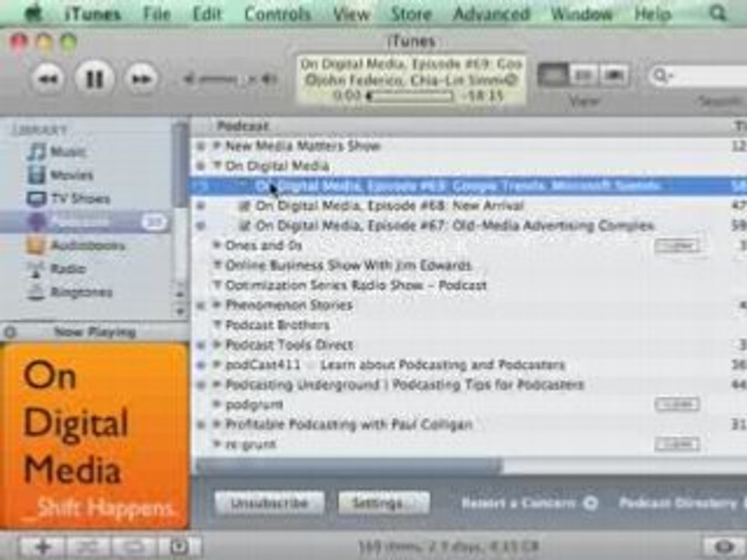Open podcast Settings
Screen dimensions: 747x560
coord(384,503)
